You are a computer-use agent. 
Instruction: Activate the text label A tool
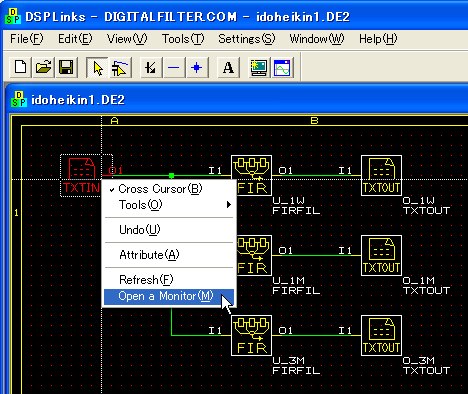tap(228, 68)
